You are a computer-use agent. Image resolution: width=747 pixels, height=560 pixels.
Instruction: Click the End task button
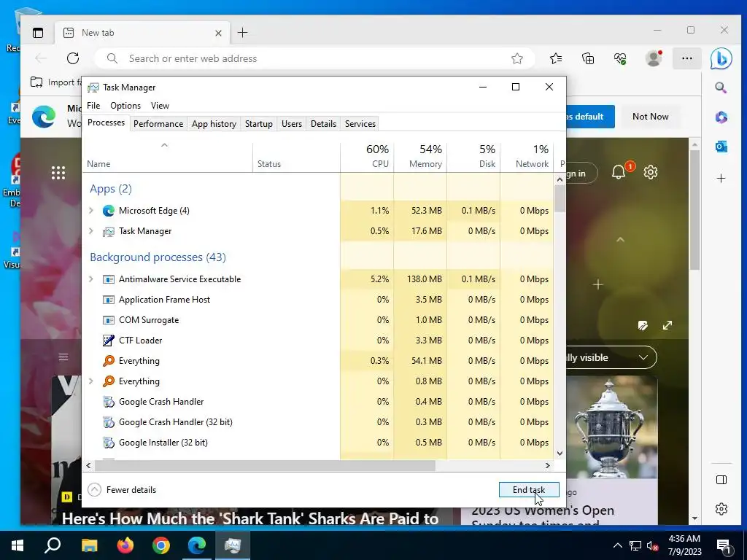529,489
